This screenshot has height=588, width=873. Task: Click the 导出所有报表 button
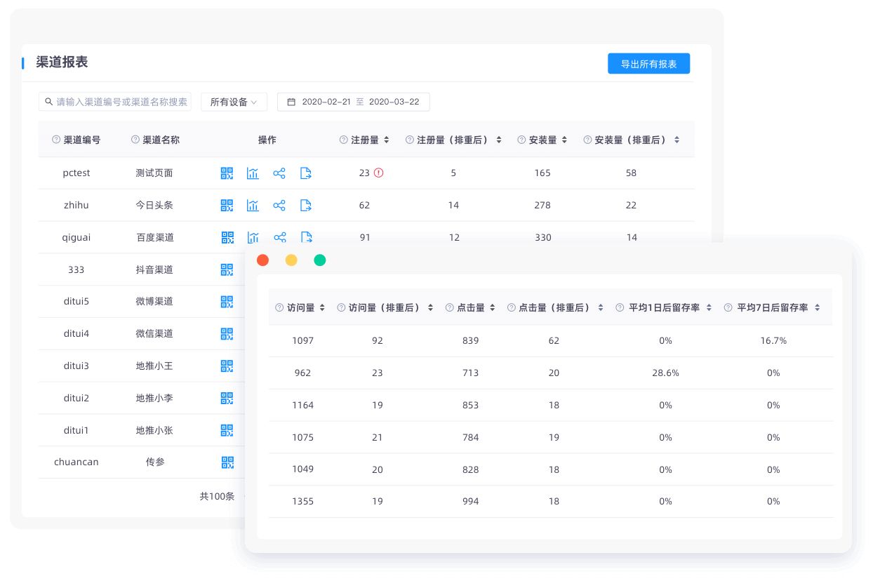pyautogui.click(x=648, y=64)
